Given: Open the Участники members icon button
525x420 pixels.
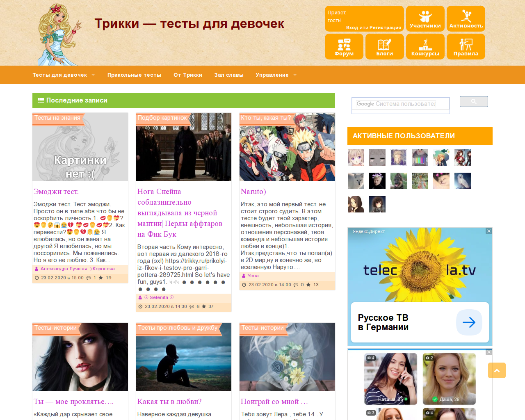Looking at the screenshot, I should 425,19.
